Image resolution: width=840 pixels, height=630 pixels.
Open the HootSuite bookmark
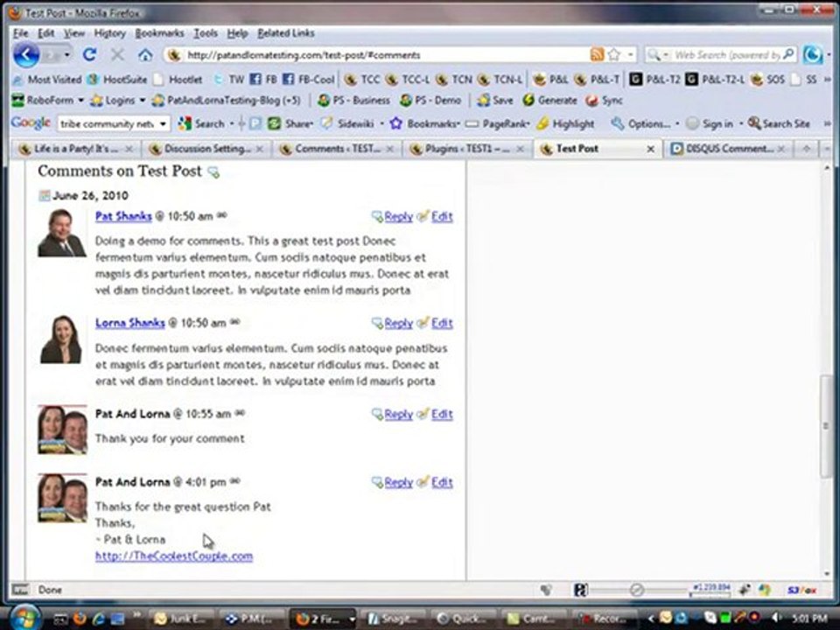tap(117, 80)
